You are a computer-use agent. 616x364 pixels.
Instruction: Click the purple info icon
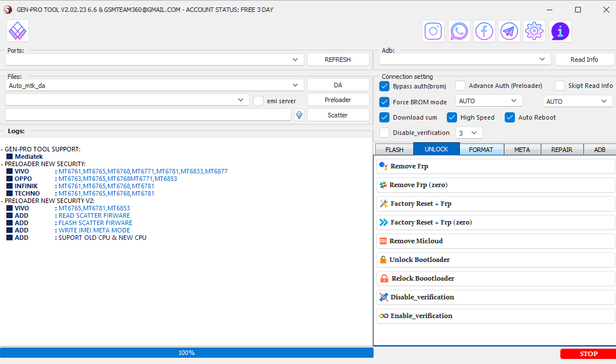(560, 31)
